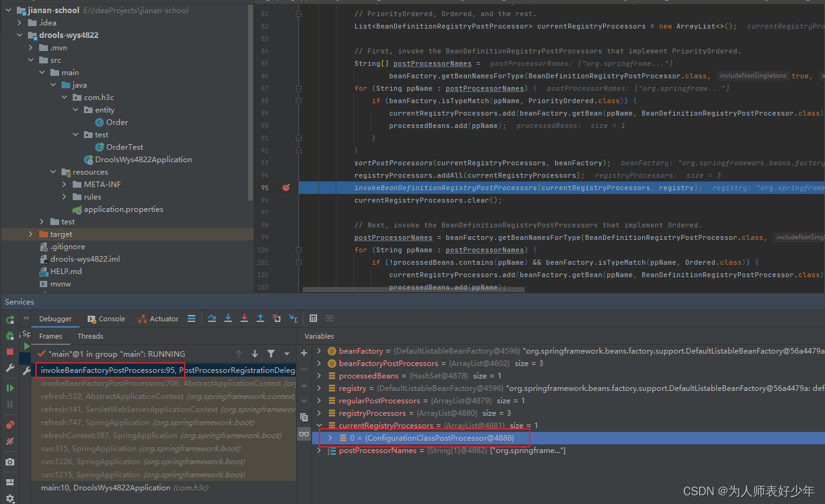Stop the running debug session
This screenshot has width=825, height=504.
10,352
